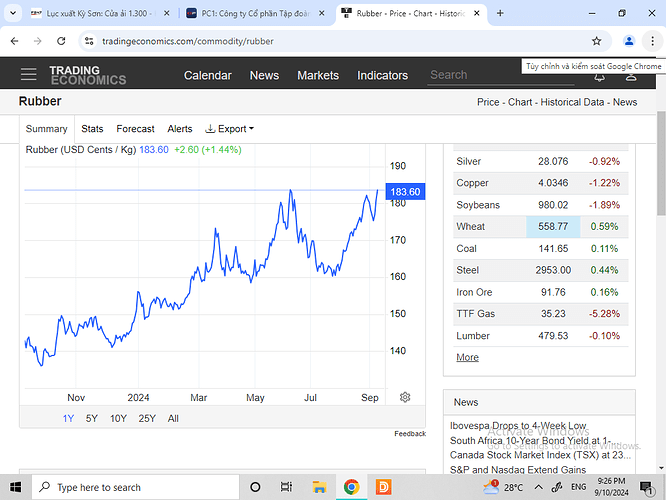This screenshot has height=500, width=666.
Task: Open the hamburger menu on Trading Economics
Action: click(29, 75)
